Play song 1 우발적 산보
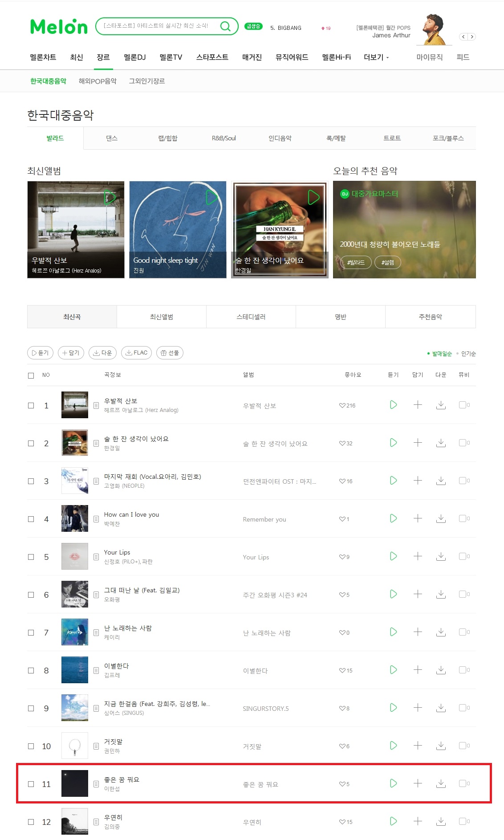 pos(393,405)
